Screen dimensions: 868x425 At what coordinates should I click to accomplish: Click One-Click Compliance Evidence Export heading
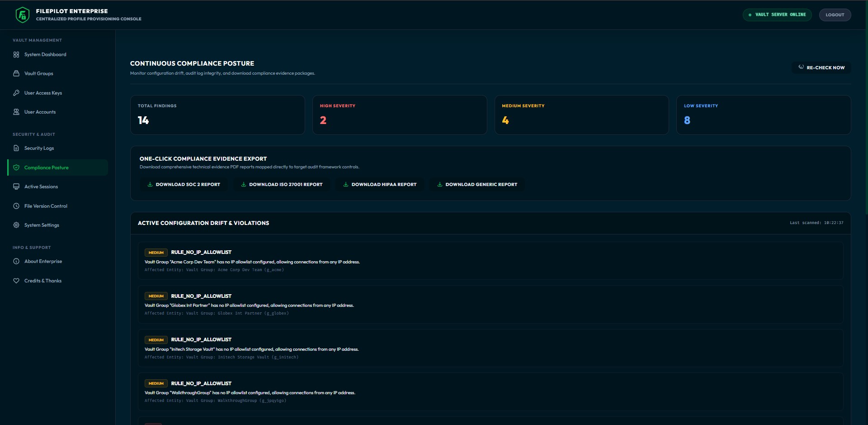point(203,159)
